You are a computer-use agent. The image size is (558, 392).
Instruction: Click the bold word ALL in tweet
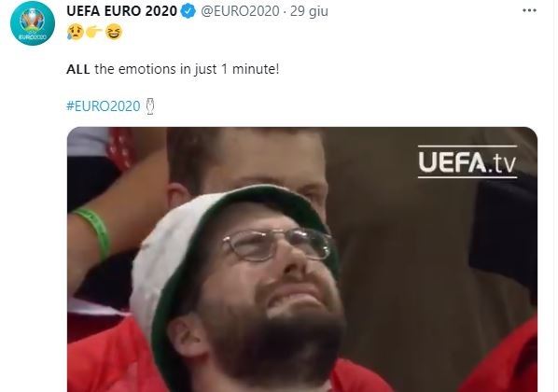78,69
